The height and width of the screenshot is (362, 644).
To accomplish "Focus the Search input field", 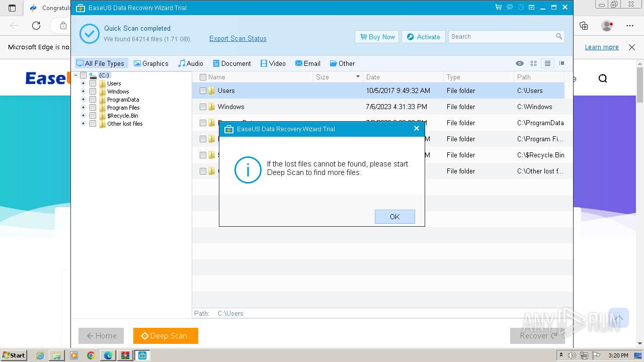I will coord(502,37).
